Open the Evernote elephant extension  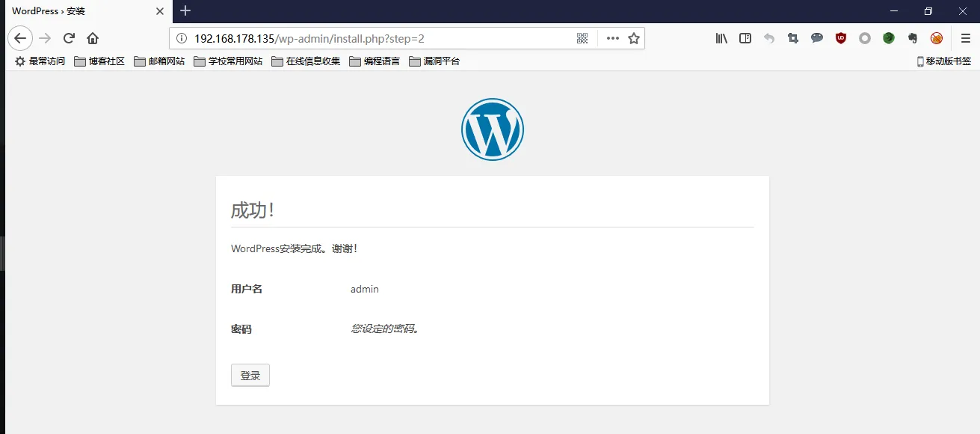pos(913,38)
